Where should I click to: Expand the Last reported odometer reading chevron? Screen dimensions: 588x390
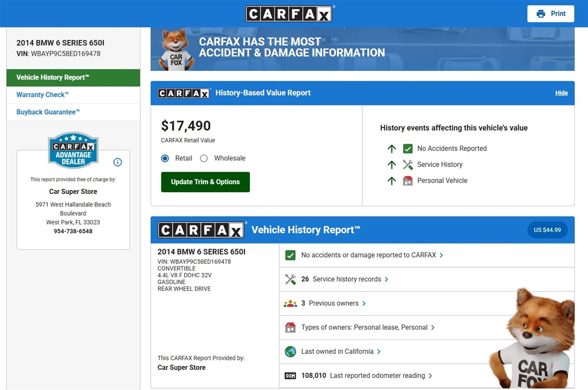pos(430,376)
